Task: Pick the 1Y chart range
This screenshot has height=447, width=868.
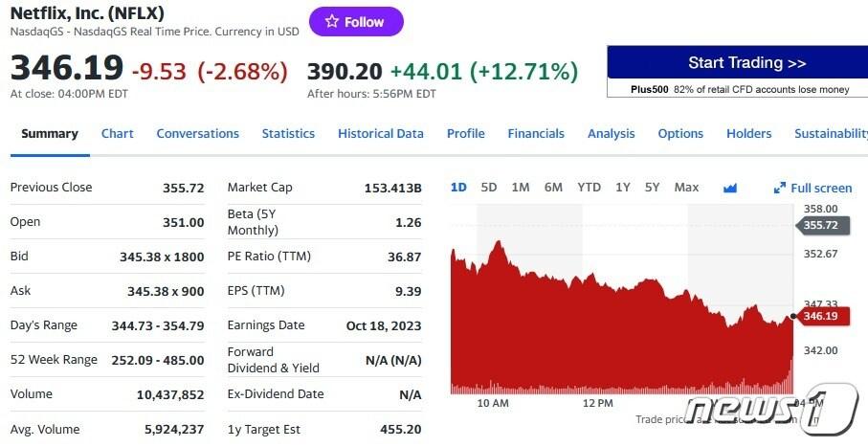Action: pyautogui.click(x=623, y=188)
